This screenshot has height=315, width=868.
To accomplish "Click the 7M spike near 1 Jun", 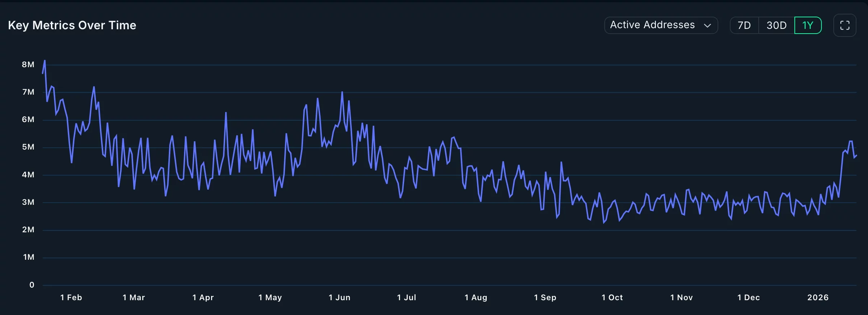I will pos(342,92).
